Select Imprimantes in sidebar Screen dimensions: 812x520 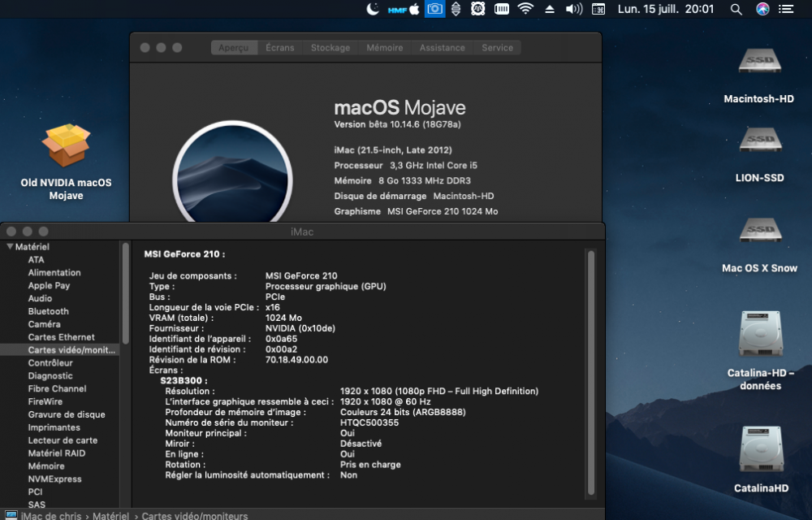[x=54, y=427]
